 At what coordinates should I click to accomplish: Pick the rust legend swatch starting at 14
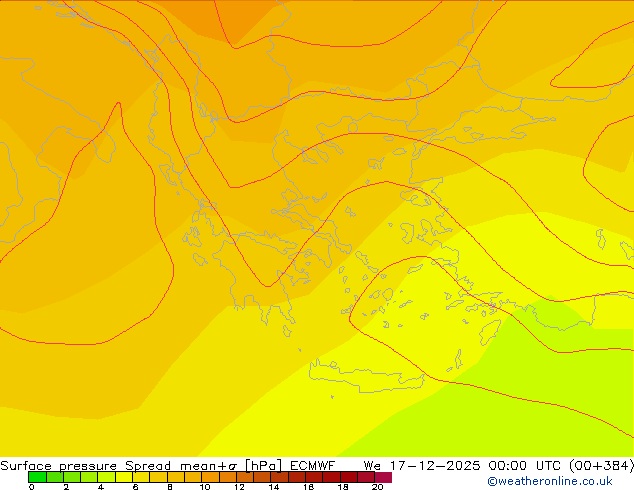279,477
